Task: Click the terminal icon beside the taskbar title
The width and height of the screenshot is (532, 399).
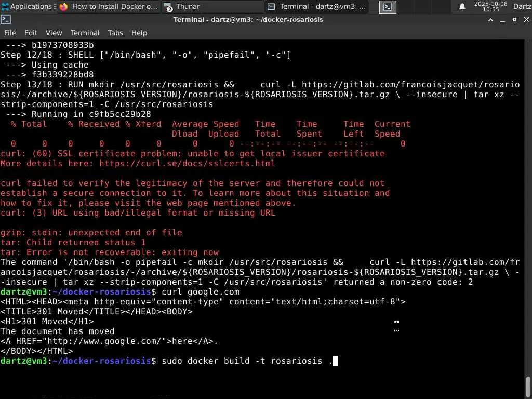Action: (271, 6)
